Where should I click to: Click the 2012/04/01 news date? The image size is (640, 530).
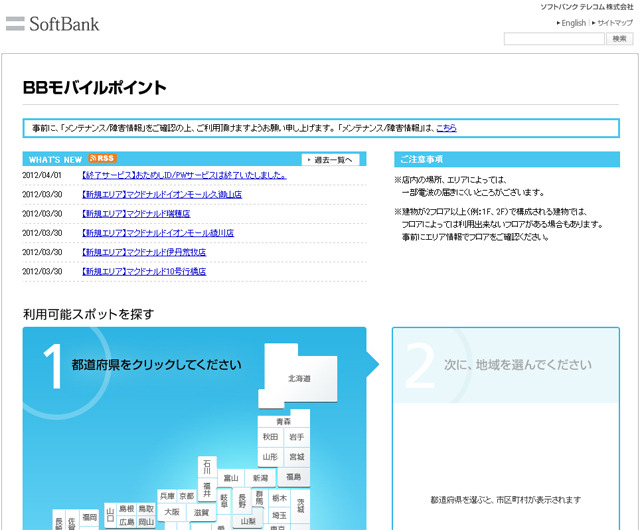click(42, 175)
